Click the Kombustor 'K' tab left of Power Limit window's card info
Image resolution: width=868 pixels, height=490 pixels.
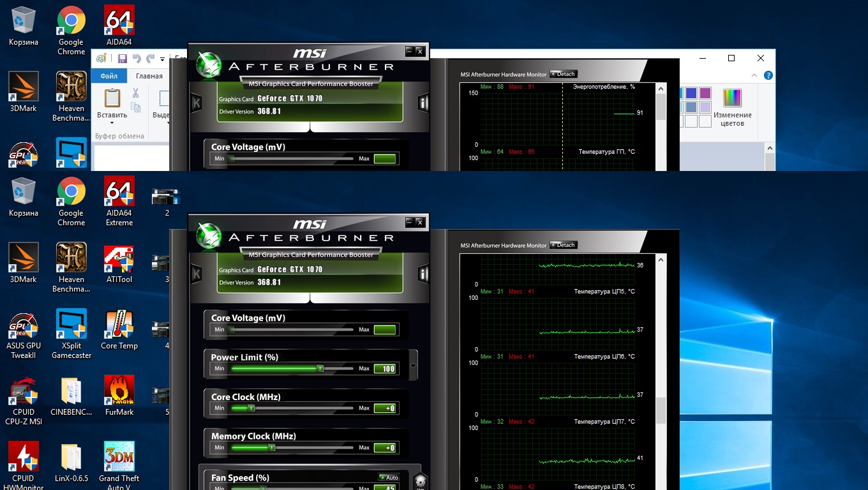197,274
